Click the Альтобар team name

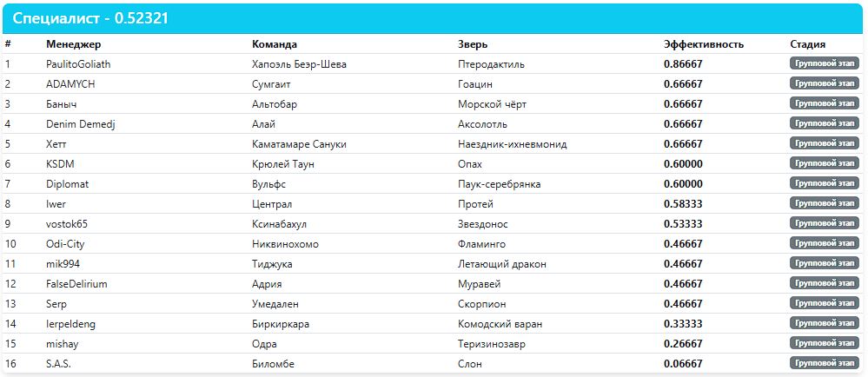[275, 104]
